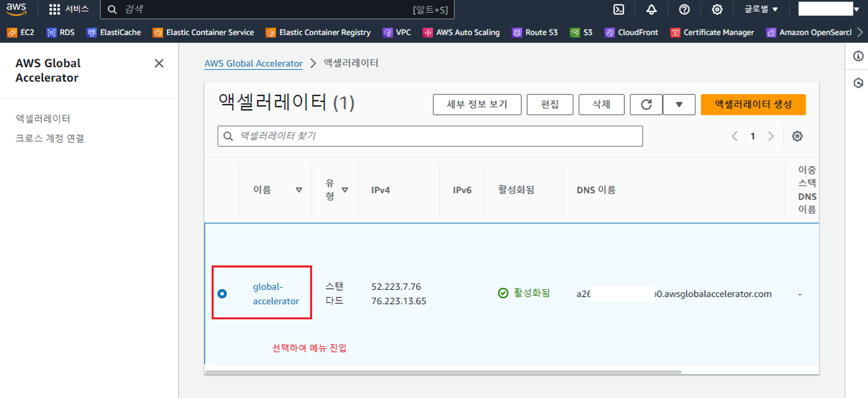
Task: Refresh the accelerator list
Action: click(646, 105)
